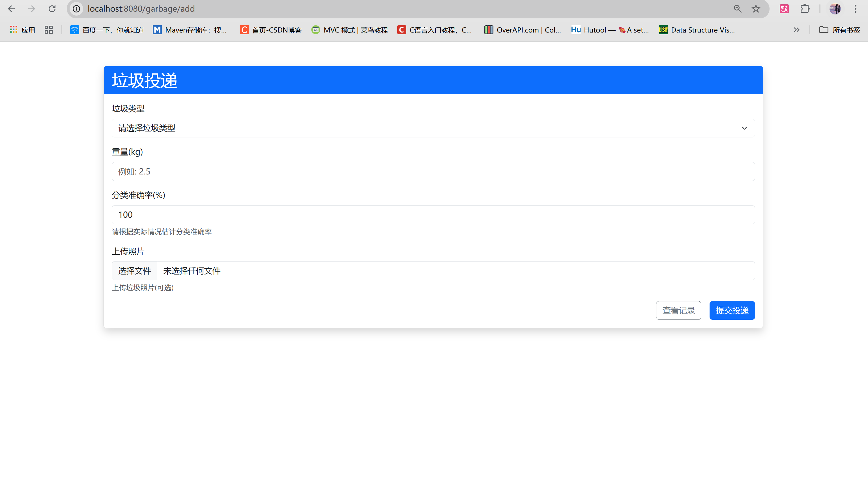Click the tab groups grid icon
This screenshot has height=486, width=868.
pyautogui.click(x=49, y=30)
